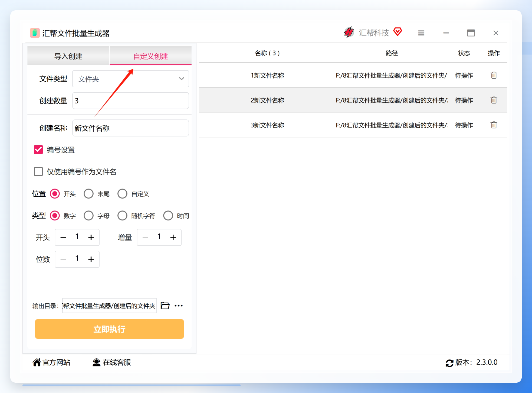
Task: Click the 立即执行 button
Action: 109,329
